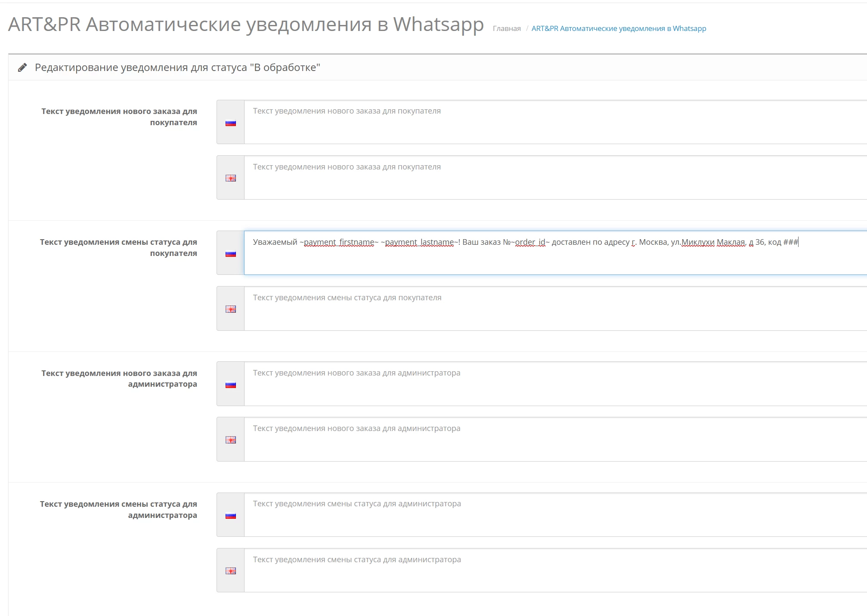Focus English status change administrator notification field
This screenshot has width=867, height=616.
tap(555, 570)
